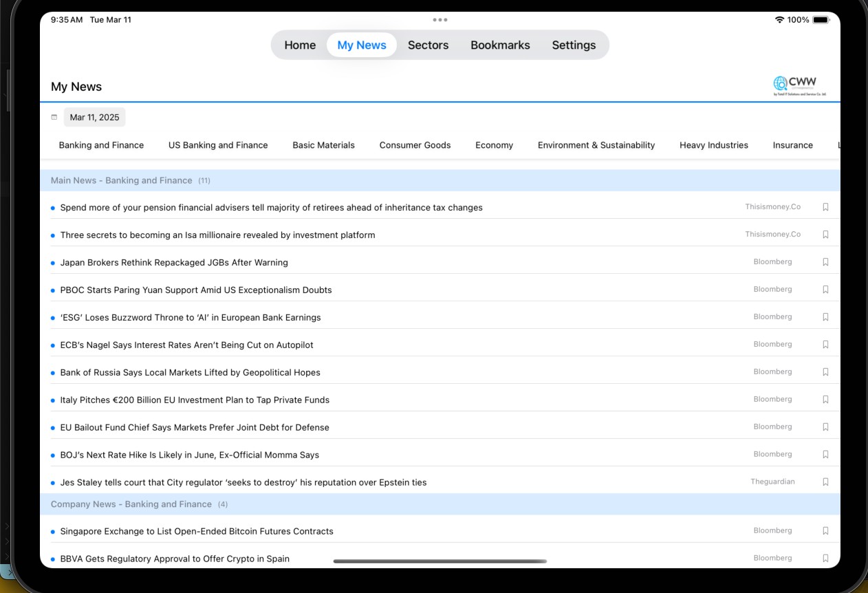
Task: Go to the Bookmarks tab
Action: point(499,45)
